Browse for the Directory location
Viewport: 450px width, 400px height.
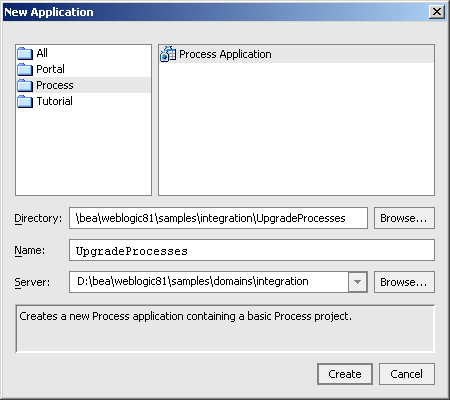click(404, 218)
